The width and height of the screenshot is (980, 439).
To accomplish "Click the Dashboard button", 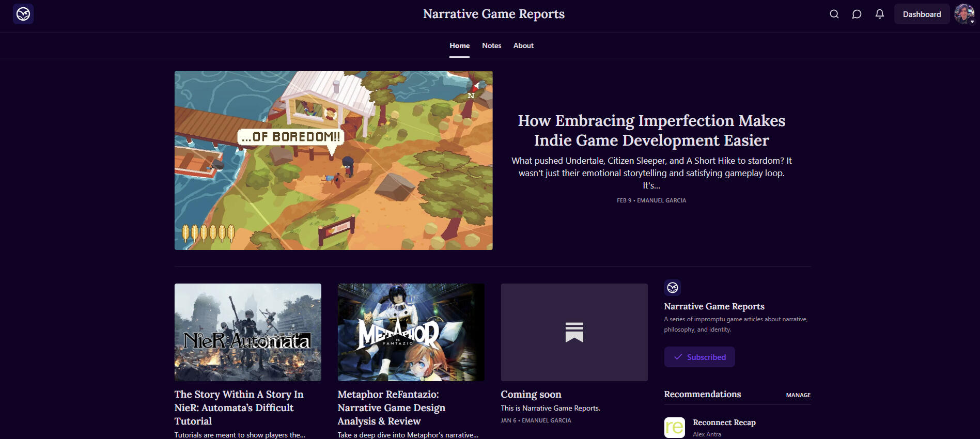I will click(x=922, y=14).
